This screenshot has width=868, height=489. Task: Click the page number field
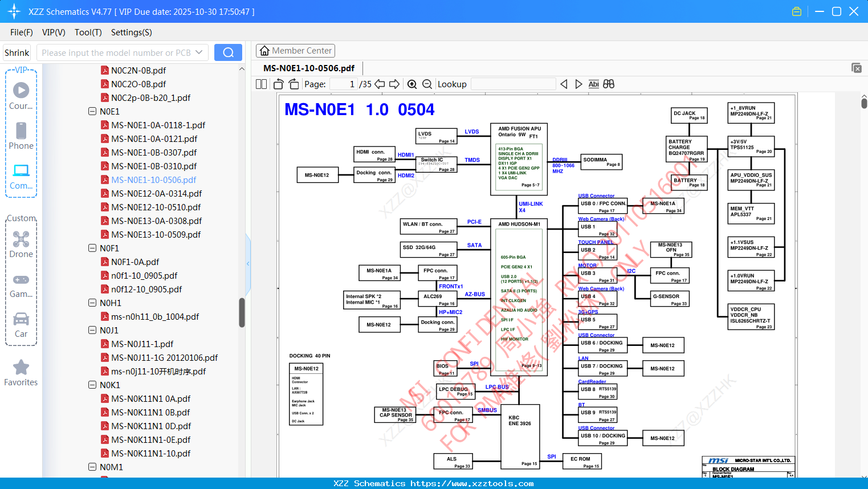(344, 84)
